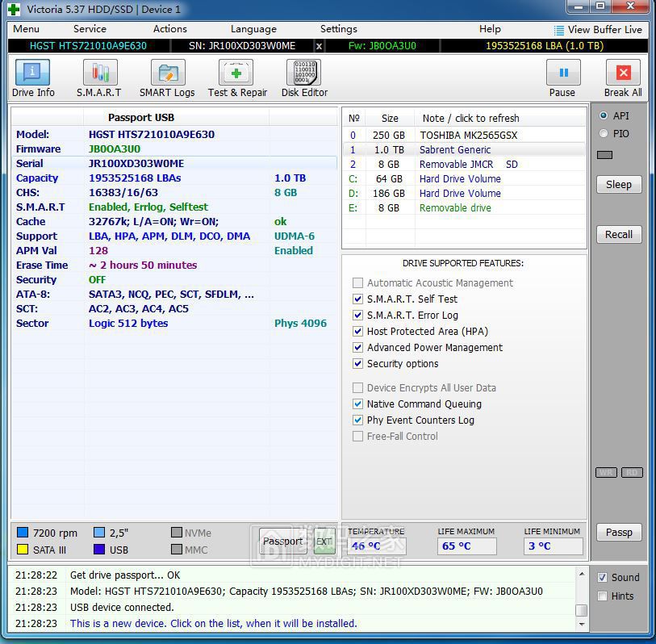Click the Sleep button
Viewport: 656px width, 644px height.
619,185
